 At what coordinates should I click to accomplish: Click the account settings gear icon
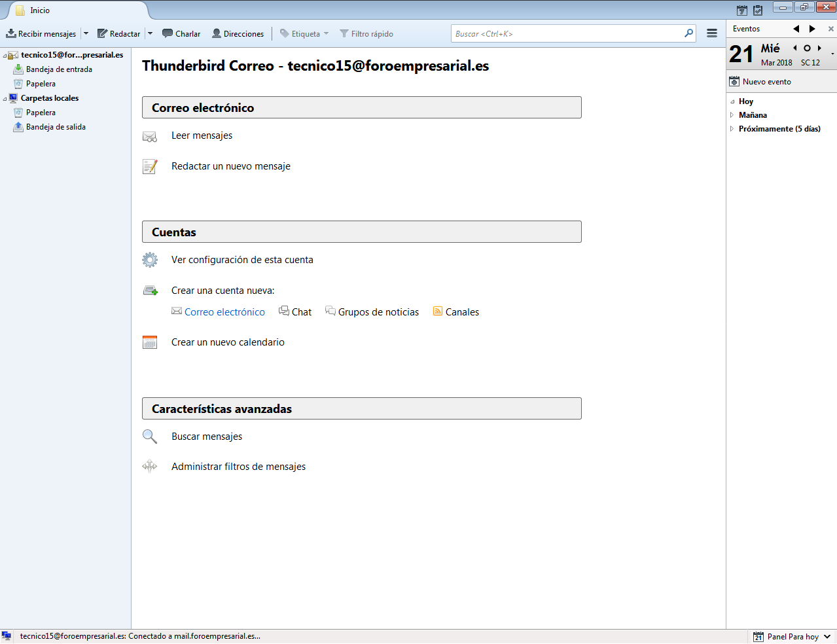pos(150,260)
